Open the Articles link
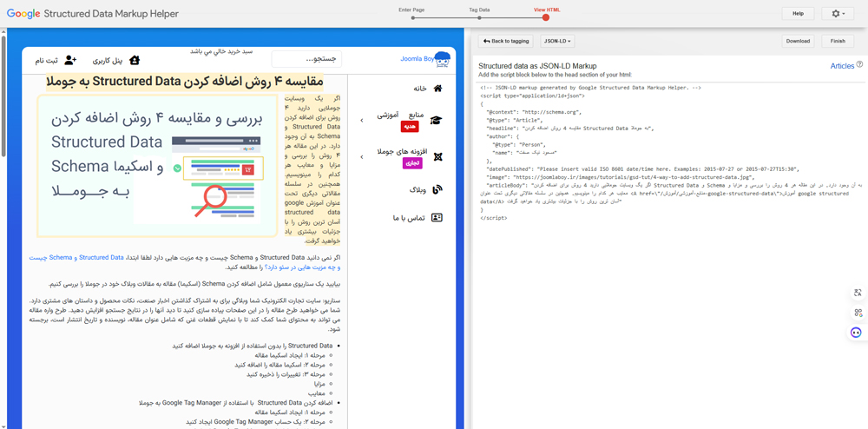This screenshot has height=429, width=868. [842, 66]
